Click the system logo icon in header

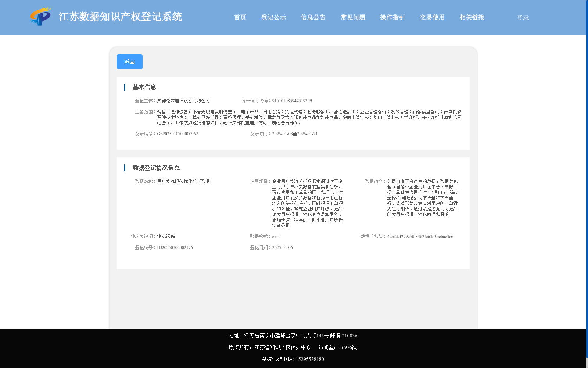pyautogui.click(x=40, y=17)
